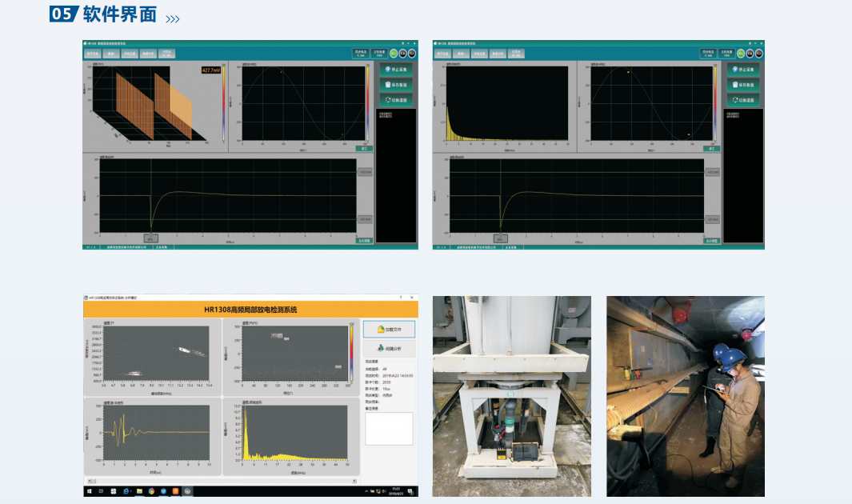Click 保存数据 in the yellow spectrum window
Screen dimensions: 852x504
pos(742,85)
